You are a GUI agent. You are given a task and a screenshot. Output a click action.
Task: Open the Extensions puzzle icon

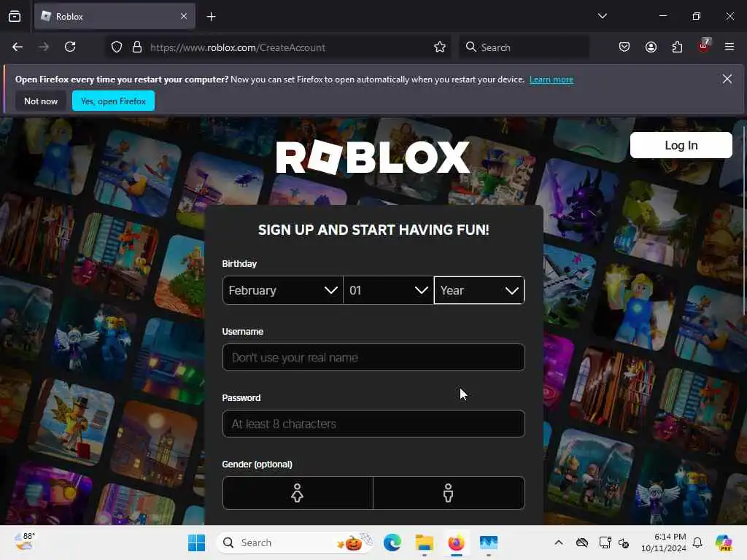677,47
